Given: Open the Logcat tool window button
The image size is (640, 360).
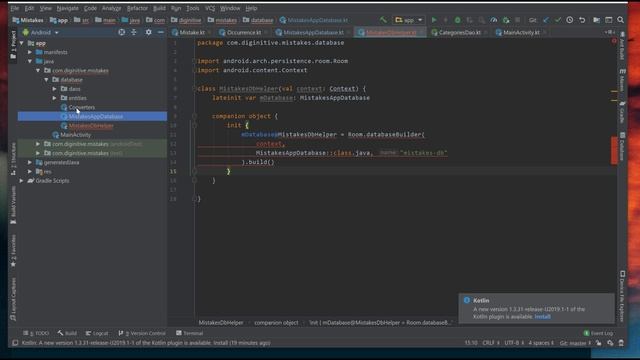Looking at the screenshot, I should point(97,333).
